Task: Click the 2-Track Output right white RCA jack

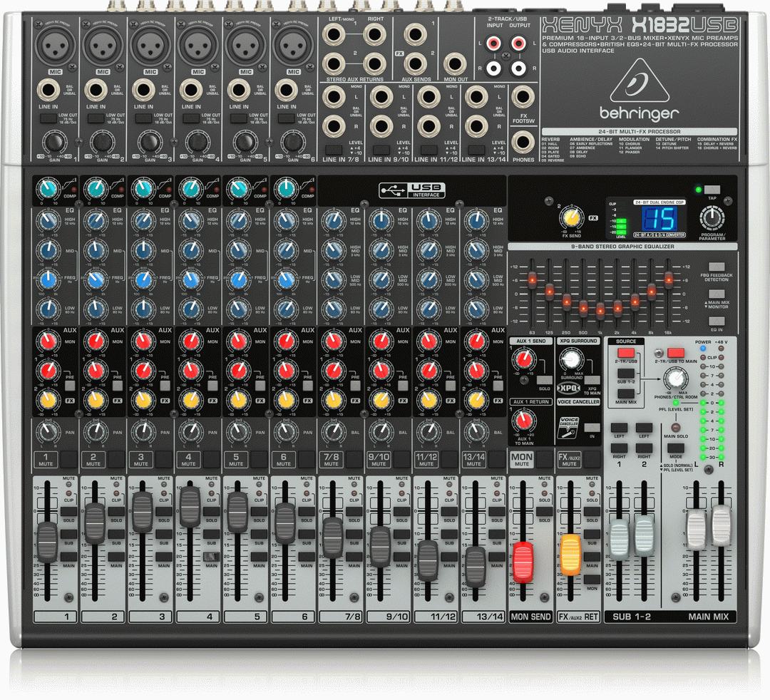Action: pos(518,68)
